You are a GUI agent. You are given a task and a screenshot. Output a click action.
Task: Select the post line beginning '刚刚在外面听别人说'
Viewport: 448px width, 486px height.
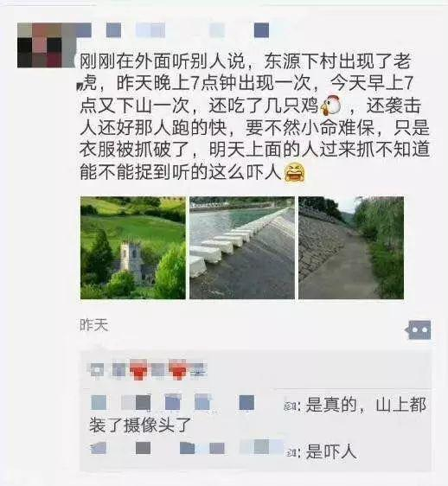pyautogui.click(x=246, y=61)
